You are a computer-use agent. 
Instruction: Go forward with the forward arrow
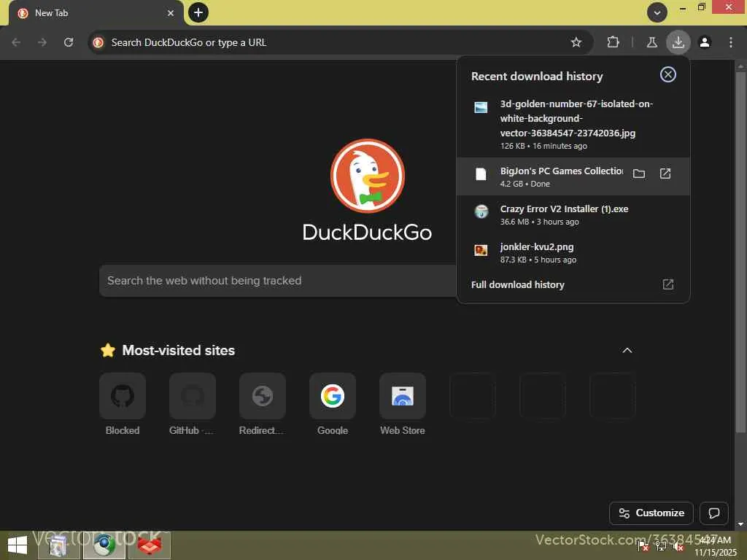click(x=42, y=42)
